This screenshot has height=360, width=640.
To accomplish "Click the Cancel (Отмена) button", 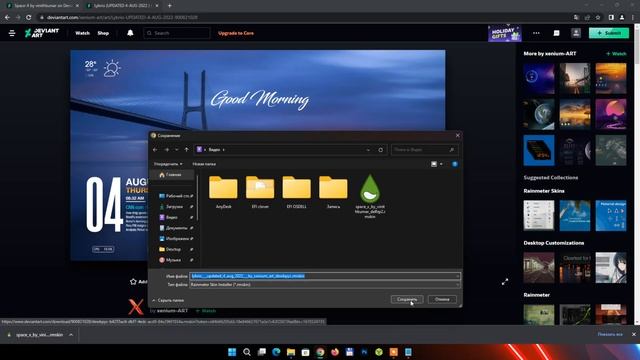I will (442, 299).
